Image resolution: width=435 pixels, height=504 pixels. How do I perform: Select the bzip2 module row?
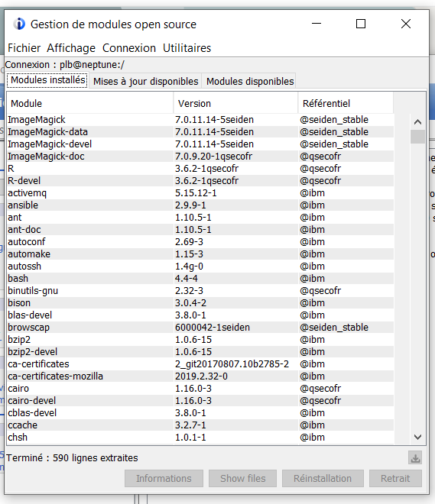(200, 339)
